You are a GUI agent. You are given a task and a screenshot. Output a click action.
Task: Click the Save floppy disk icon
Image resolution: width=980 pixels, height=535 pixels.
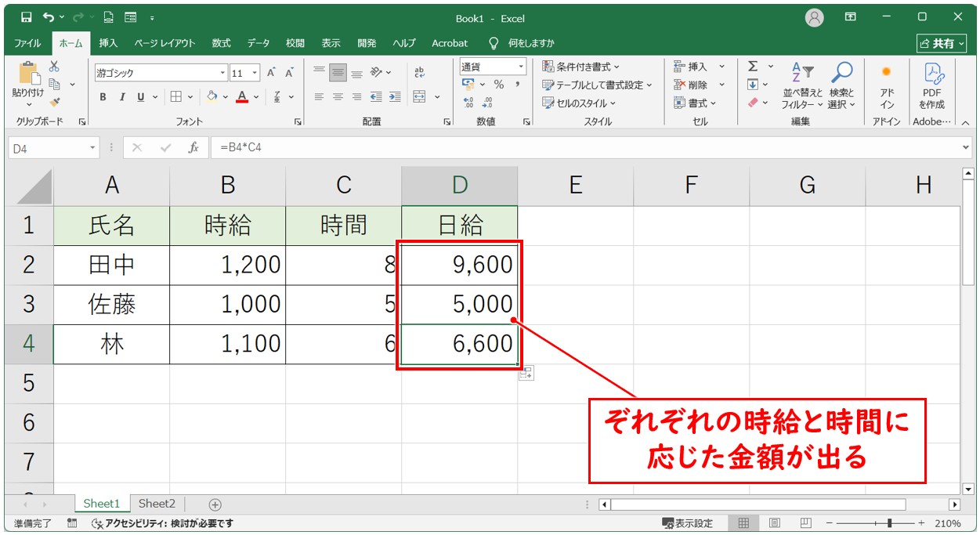coord(27,17)
